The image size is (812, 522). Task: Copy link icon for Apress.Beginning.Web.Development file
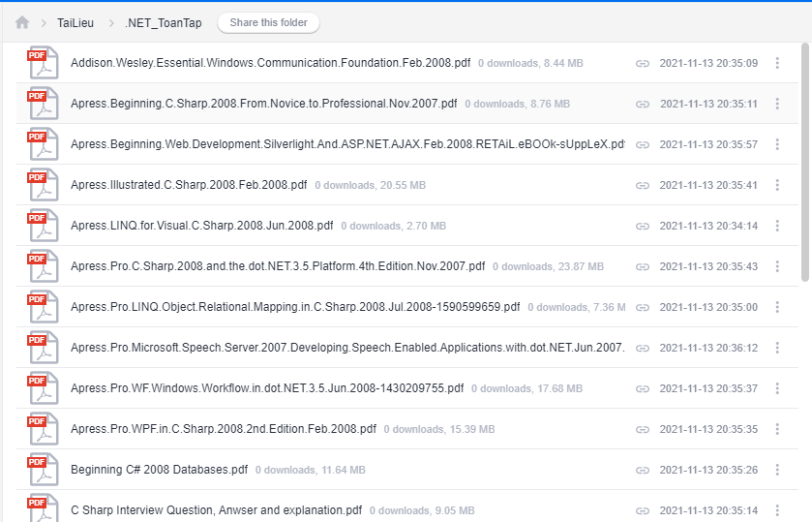point(643,144)
